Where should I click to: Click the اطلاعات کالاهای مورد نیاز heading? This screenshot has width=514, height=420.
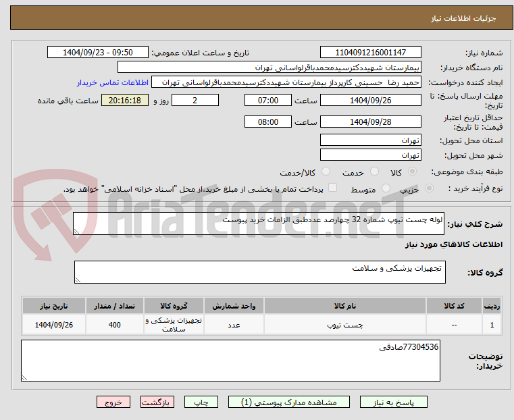(x=454, y=244)
